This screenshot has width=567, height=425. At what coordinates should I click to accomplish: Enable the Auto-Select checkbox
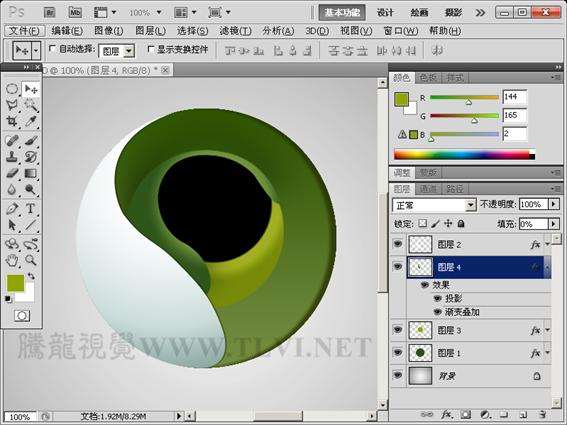pos(52,48)
